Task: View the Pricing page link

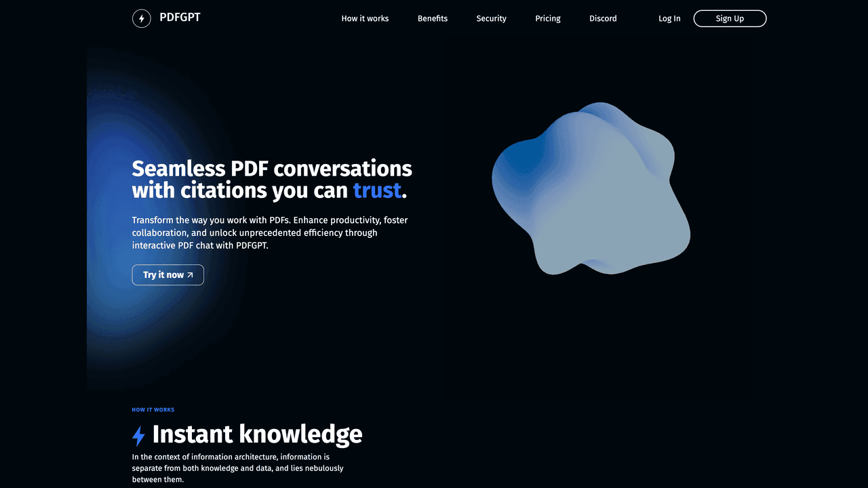Action: point(548,18)
